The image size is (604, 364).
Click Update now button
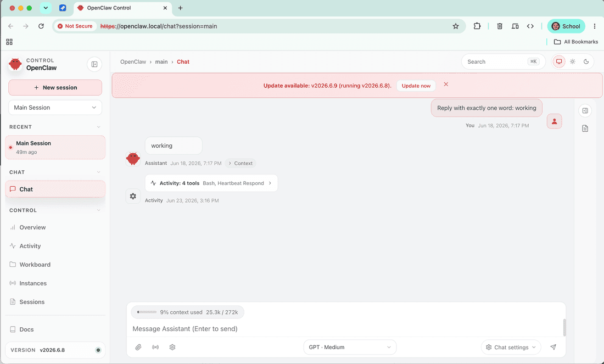click(x=416, y=86)
